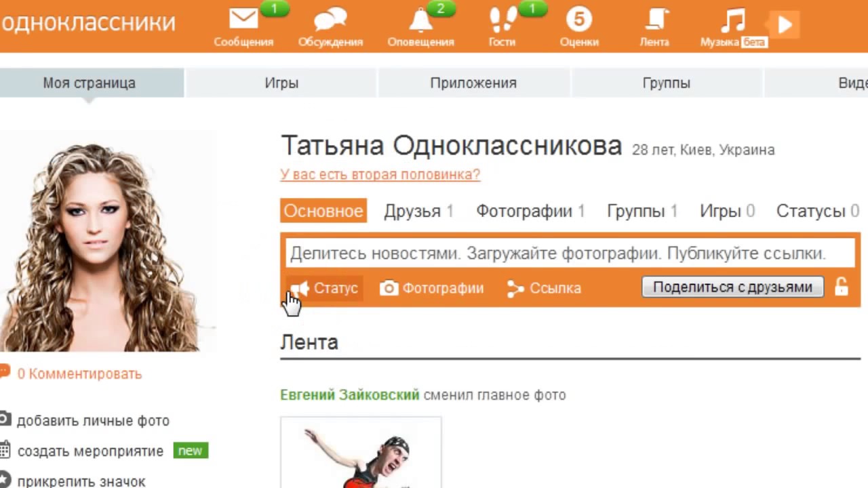Click the news sharing text field
The image size is (868, 488).
pos(570,253)
